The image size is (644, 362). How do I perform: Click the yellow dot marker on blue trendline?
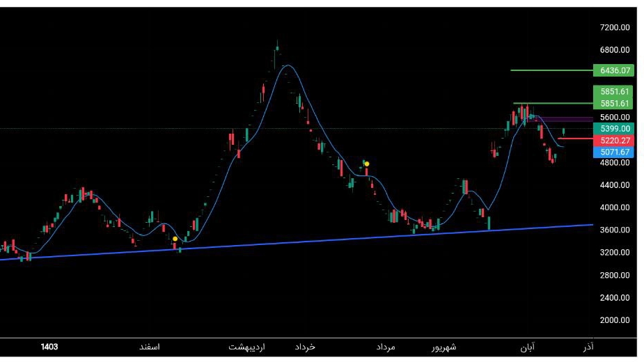click(175, 239)
